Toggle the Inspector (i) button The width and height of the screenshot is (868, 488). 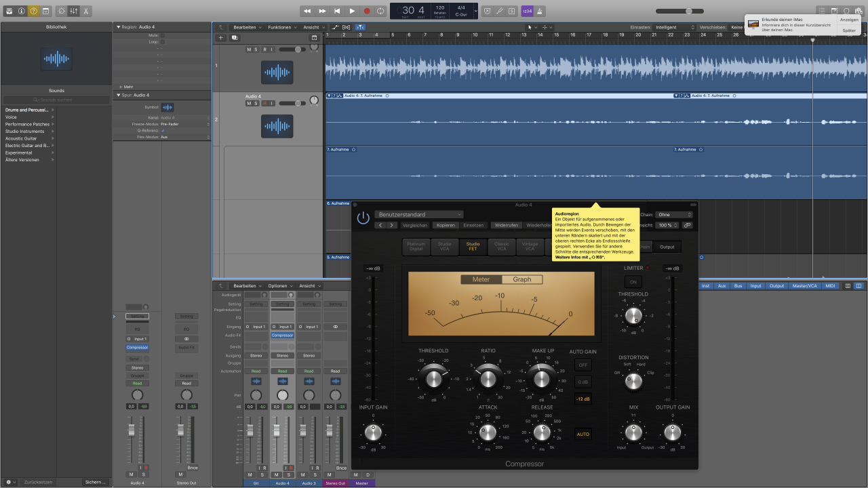tap(22, 12)
